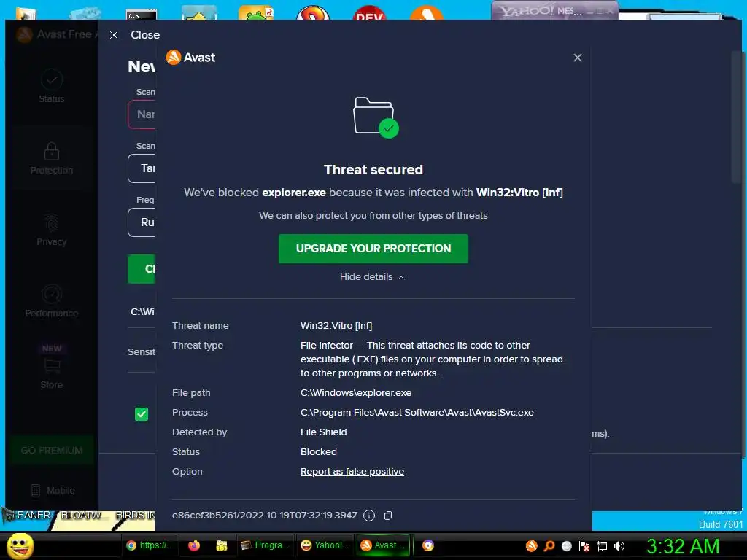This screenshot has height=560, width=747.
Task: Open the Avast icon in the system tray
Action: (x=532, y=546)
